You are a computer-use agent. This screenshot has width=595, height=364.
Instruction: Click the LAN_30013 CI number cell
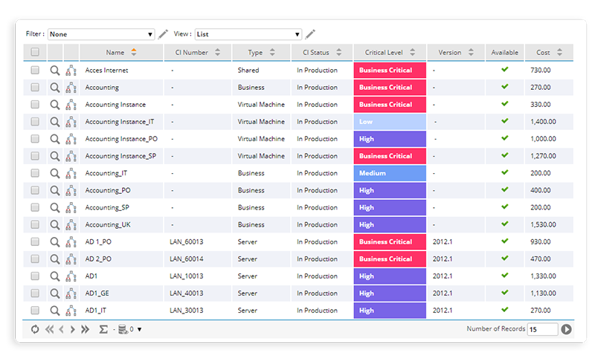(187, 311)
